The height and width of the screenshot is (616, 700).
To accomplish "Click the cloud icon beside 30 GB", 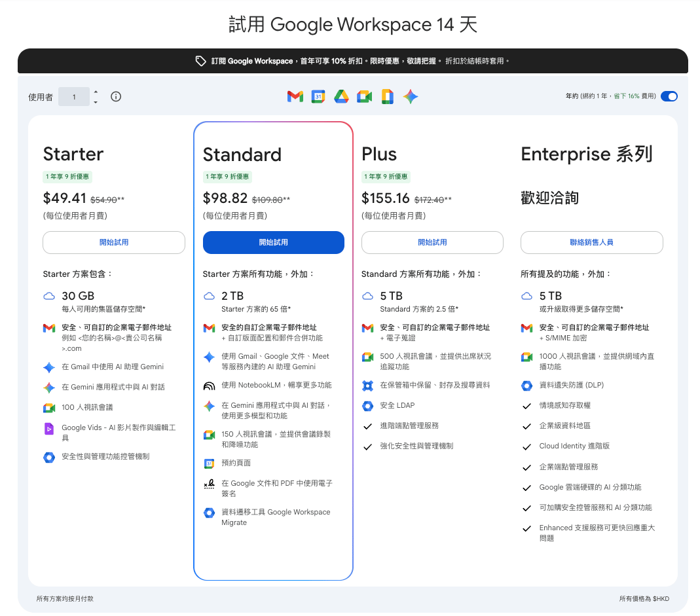I will pos(49,296).
